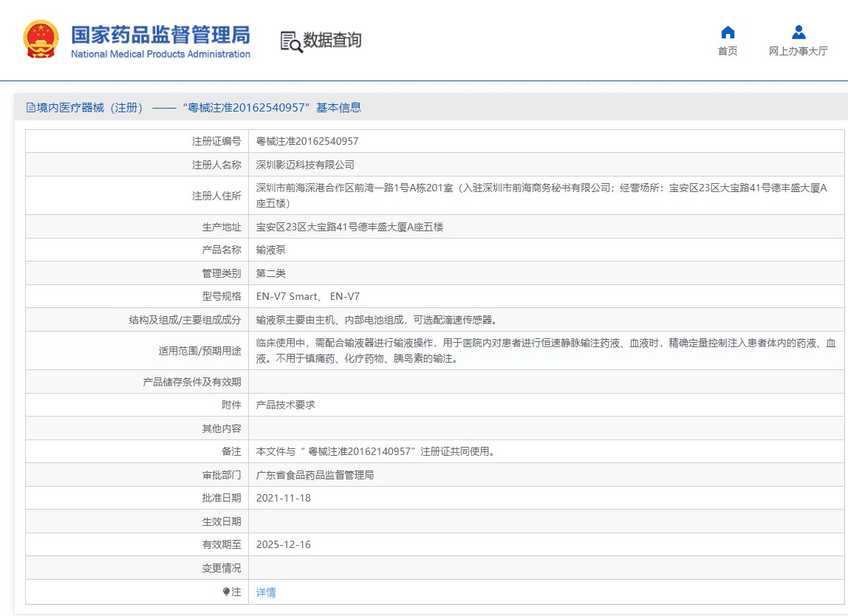Image resolution: width=848 pixels, height=616 pixels.
Task: Open the 详情 link
Action: pos(265,592)
